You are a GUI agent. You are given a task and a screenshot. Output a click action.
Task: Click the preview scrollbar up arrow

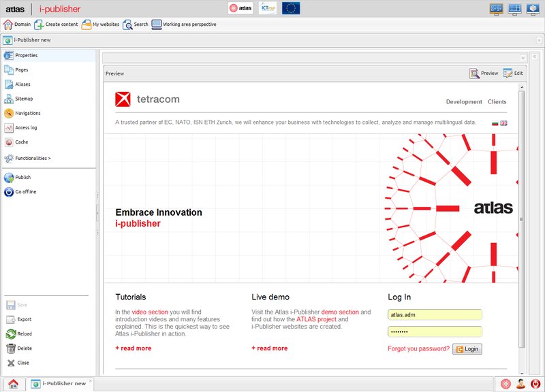pyautogui.click(x=521, y=87)
